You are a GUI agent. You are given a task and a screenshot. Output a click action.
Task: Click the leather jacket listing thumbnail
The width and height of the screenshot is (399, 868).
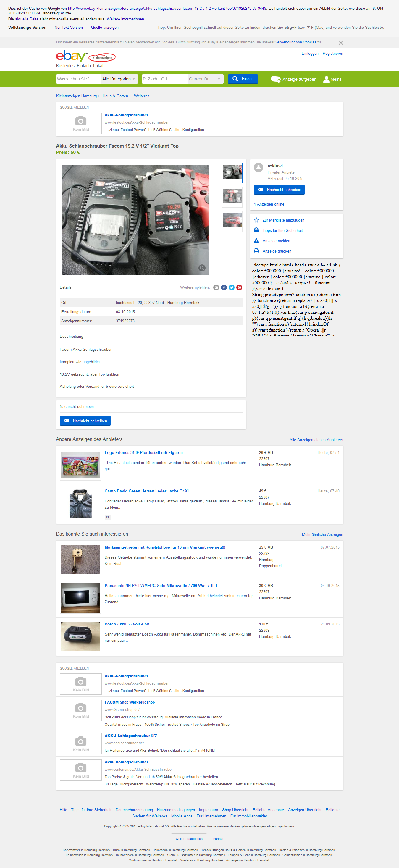coord(80,503)
